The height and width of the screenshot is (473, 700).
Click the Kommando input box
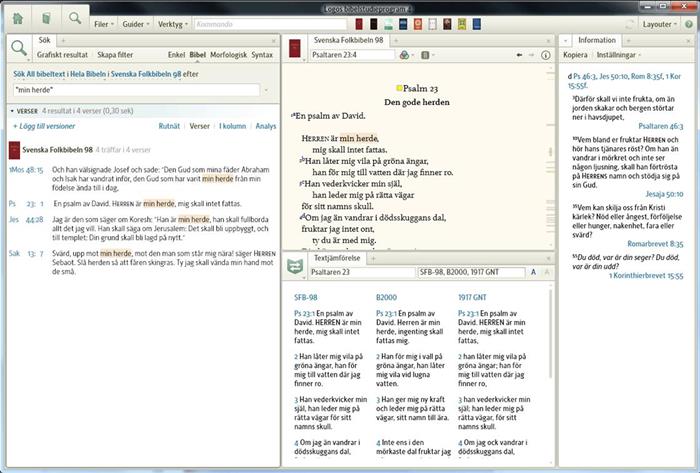coord(271,24)
